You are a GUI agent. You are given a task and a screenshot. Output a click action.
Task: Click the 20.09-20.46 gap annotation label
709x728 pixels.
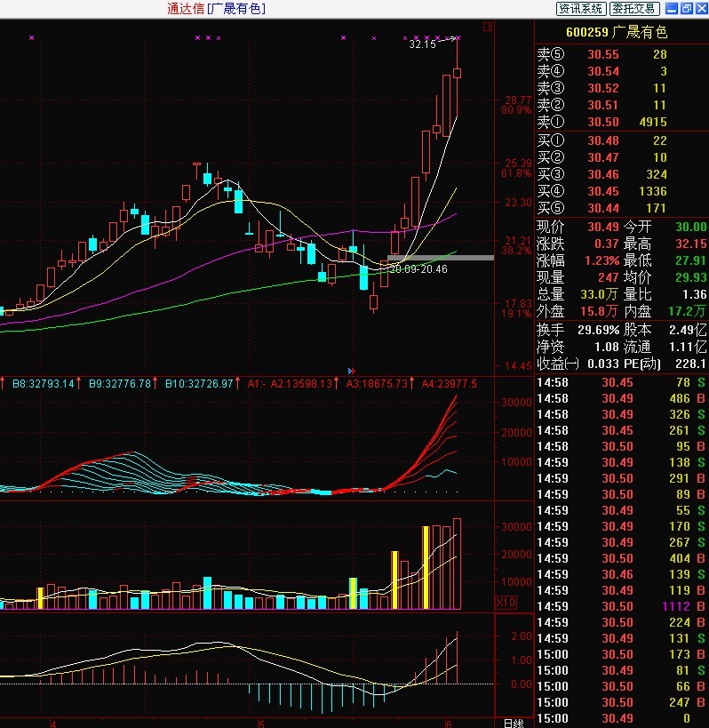[418, 269]
